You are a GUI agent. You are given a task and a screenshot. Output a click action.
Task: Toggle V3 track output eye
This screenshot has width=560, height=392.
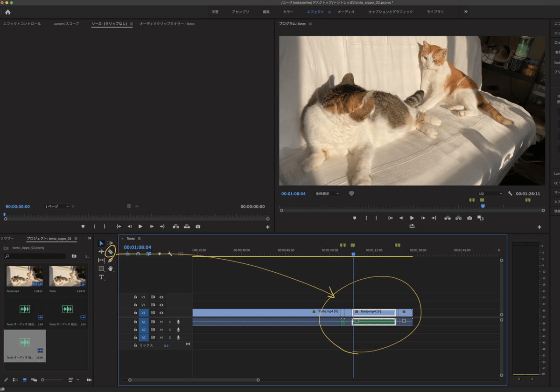tap(161, 297)
